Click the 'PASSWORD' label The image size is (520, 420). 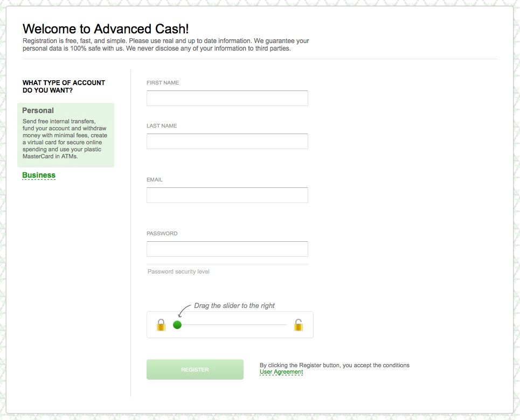[x=162, y=233]
